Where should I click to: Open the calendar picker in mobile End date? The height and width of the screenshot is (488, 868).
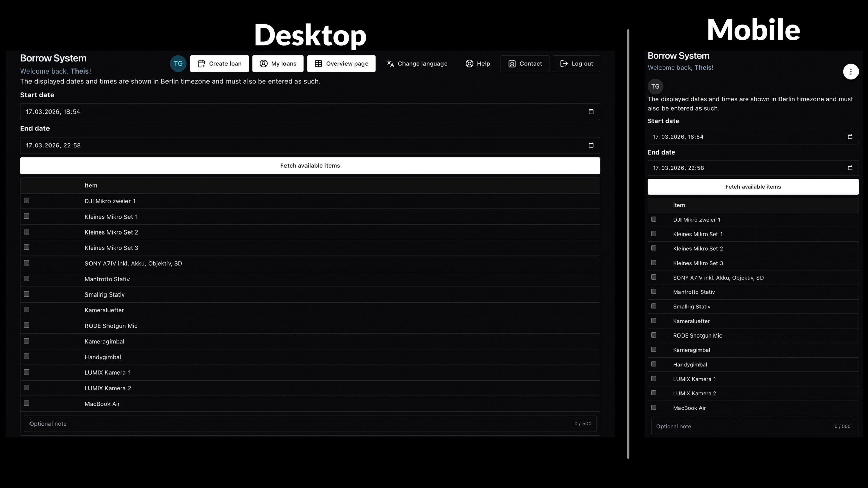pos(850,168)
